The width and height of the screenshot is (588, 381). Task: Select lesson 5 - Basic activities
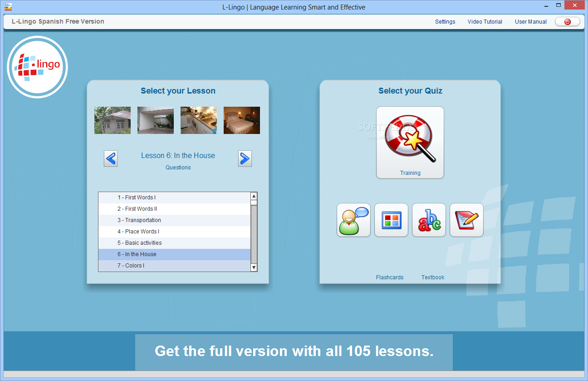pos(174,243)
